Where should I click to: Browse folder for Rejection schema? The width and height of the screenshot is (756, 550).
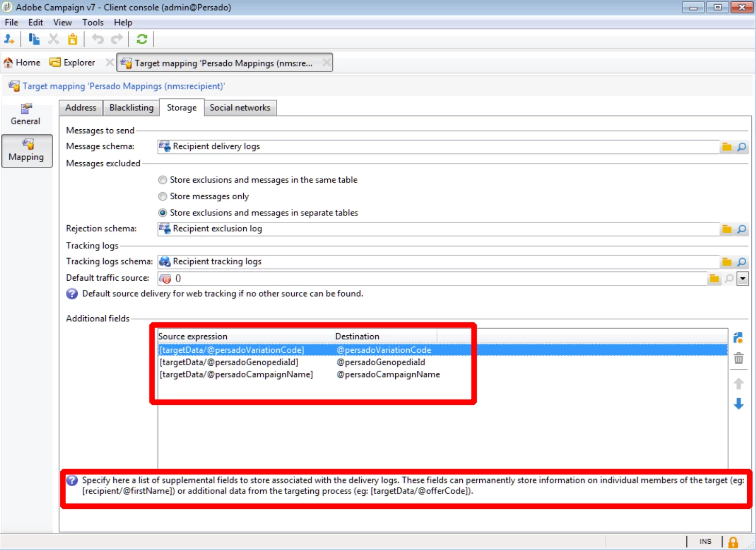click(x=727, y=229)
